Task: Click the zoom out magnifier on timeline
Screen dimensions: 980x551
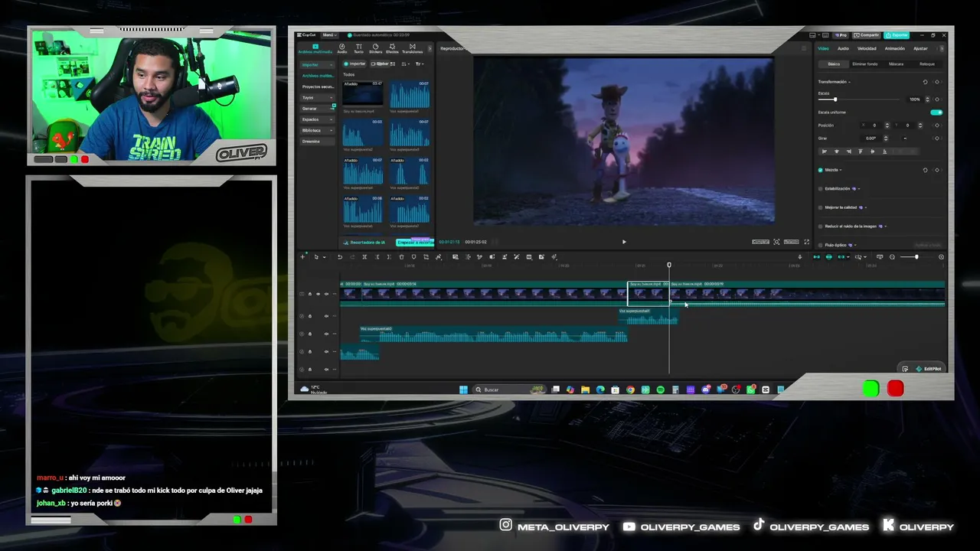Action: (x=892, y=257)
